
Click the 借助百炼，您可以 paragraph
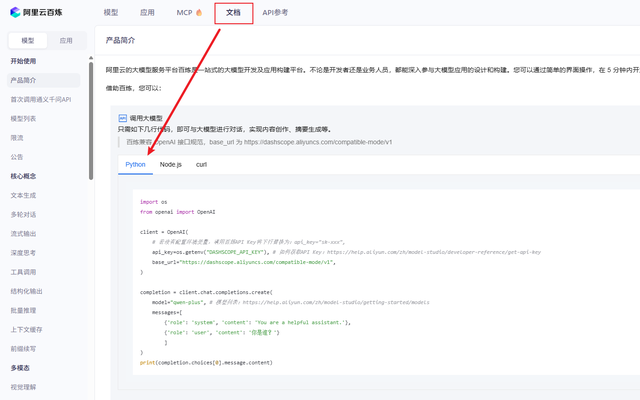click(x=134, y=88)
